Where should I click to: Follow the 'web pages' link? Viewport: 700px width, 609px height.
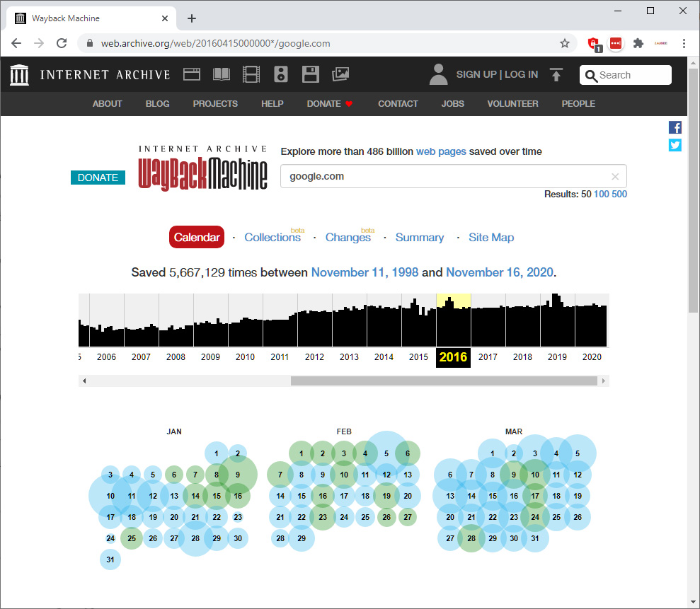tap(441, 151)
